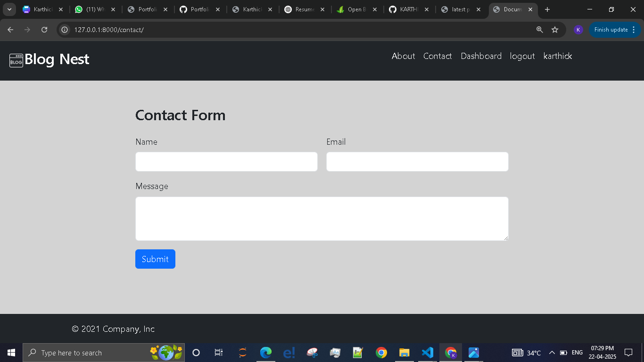Open a new browser tab
Screen dimensions: 644x362
pyautogui.click(x=547, y=9)
